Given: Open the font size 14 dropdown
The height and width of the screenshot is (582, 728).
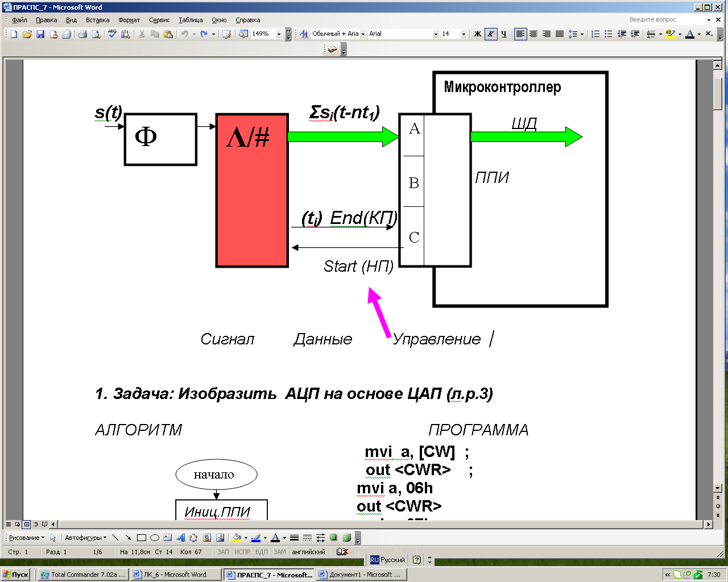Looking at the screenshot, I should coord(464,34).
